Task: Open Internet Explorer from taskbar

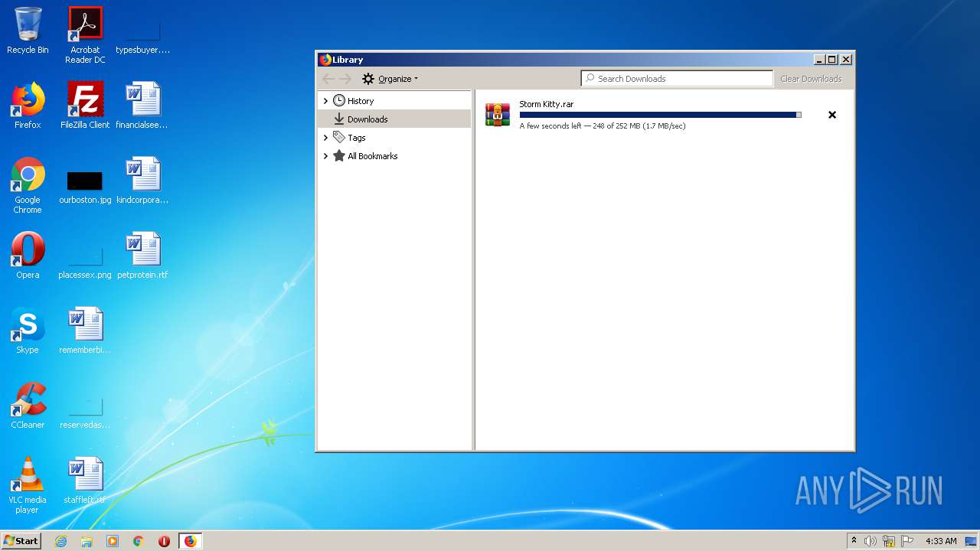Action: (x=60, y=541)
